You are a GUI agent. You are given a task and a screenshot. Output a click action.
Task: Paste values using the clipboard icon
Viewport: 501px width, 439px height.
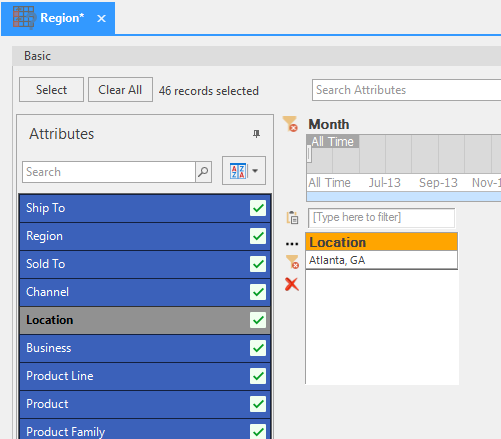(x=292, y=218)
